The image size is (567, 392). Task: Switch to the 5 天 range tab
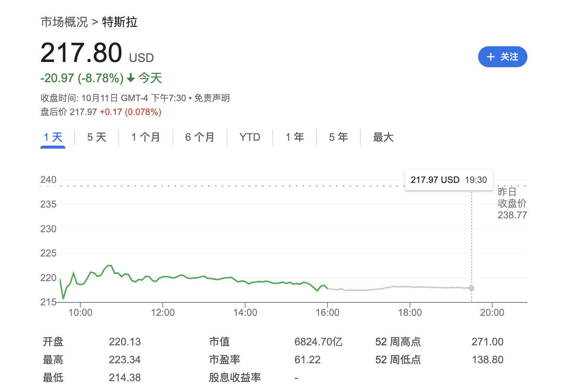coord(97,137)
